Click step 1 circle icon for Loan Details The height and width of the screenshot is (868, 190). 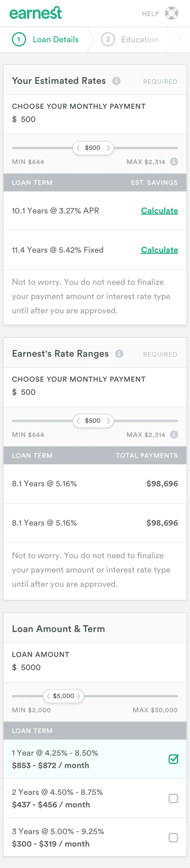19,40
